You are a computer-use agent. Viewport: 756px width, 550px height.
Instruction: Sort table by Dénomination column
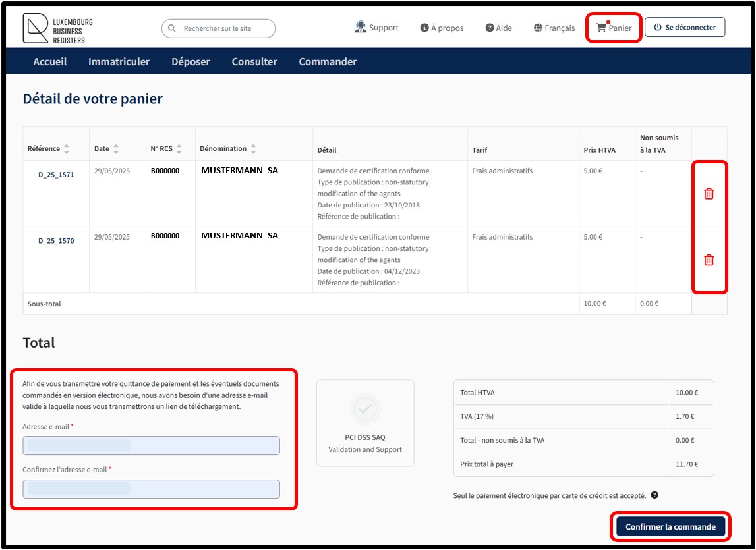pos(253,149)
